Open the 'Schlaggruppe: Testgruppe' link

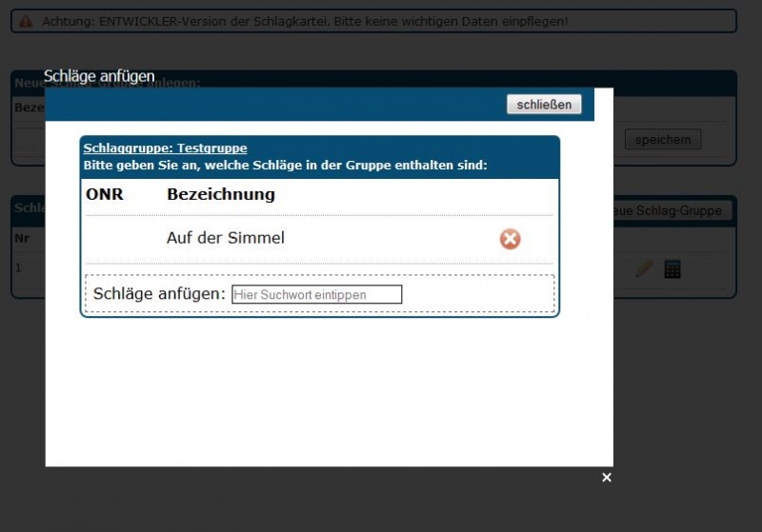click(165, 148)
